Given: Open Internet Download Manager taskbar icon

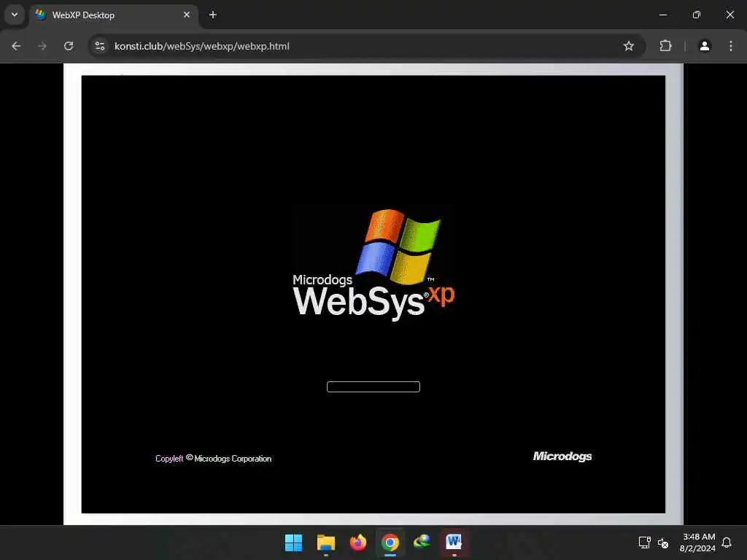Looking at the screenshot, I should [x=422, y=542].
